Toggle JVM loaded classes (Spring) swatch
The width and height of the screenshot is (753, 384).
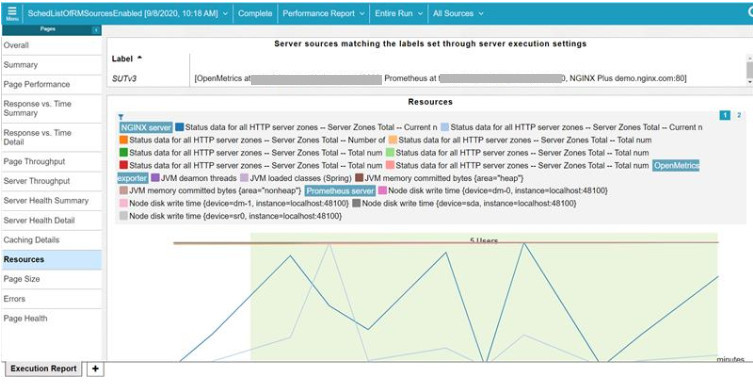click(x=244, y=178)
